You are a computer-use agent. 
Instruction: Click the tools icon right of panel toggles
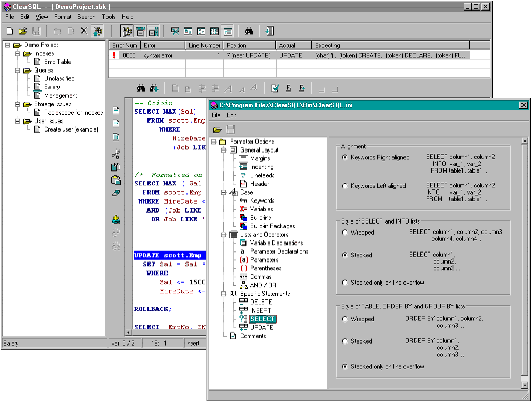[175, 32]
